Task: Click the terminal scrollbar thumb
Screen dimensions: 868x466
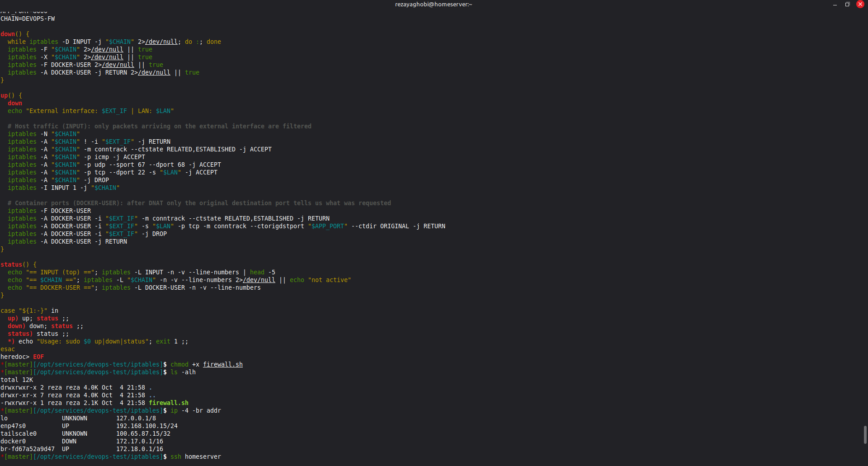Action: (x=865, y=434)
